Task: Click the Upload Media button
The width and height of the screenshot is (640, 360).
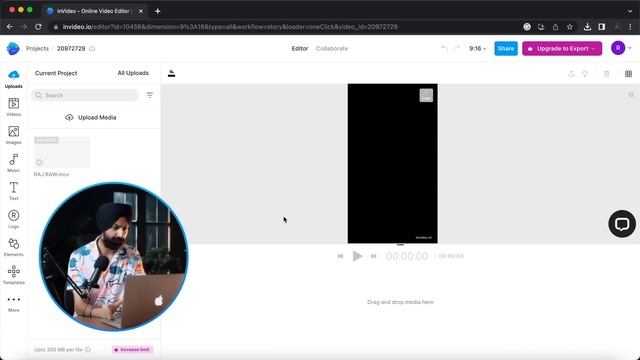Action: click(x=91, y=118)
